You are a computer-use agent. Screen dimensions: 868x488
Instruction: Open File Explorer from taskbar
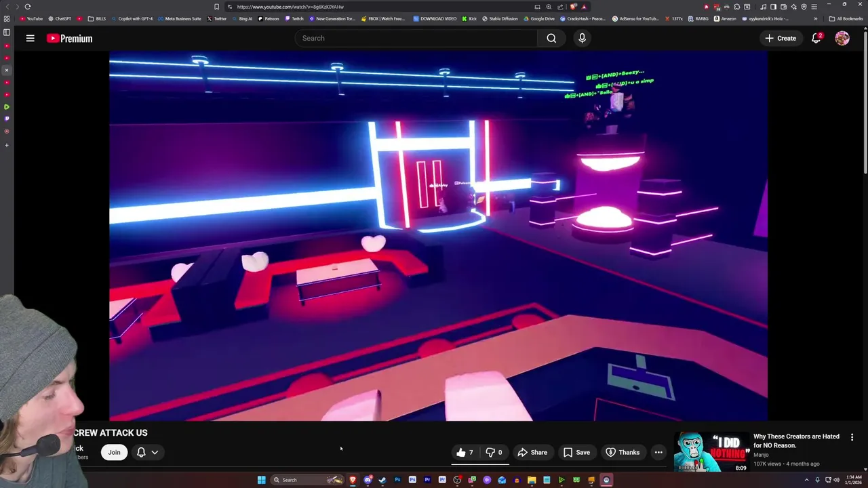532,480
